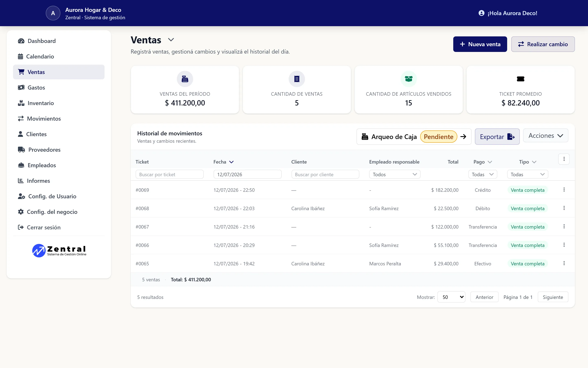Open row options for ticket #0068

(x=564, y=208)
